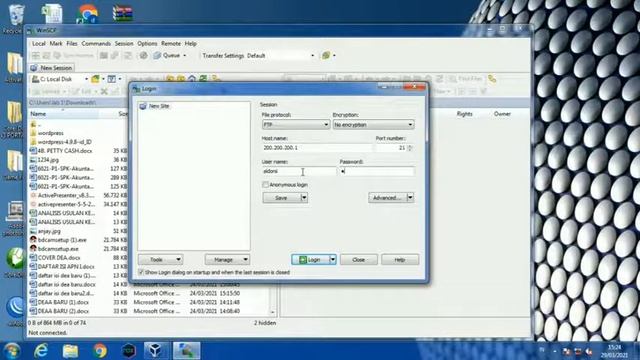Open Local menu in WinSCP

[39, 43]
